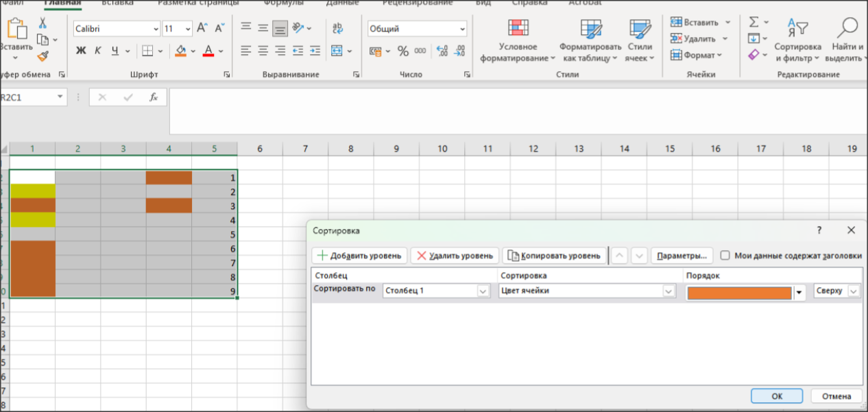The height and width of the screenshot is (412, 868).
Task: Click the Format Painter brush icon
Action: tap(43, 56)
